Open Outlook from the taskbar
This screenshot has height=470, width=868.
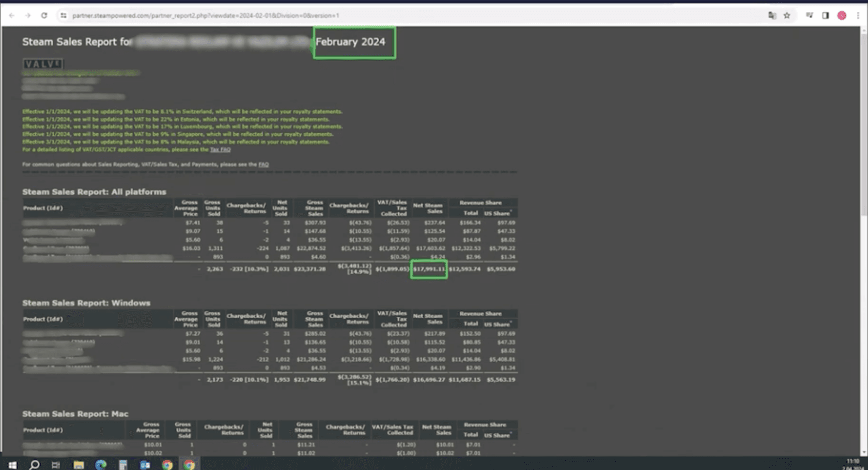click(145, 465)
